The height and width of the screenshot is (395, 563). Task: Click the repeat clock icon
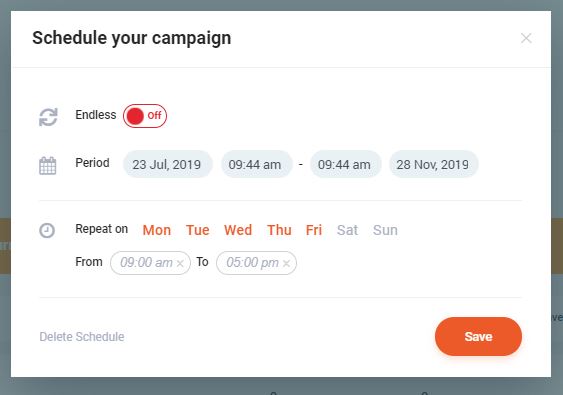47,230
